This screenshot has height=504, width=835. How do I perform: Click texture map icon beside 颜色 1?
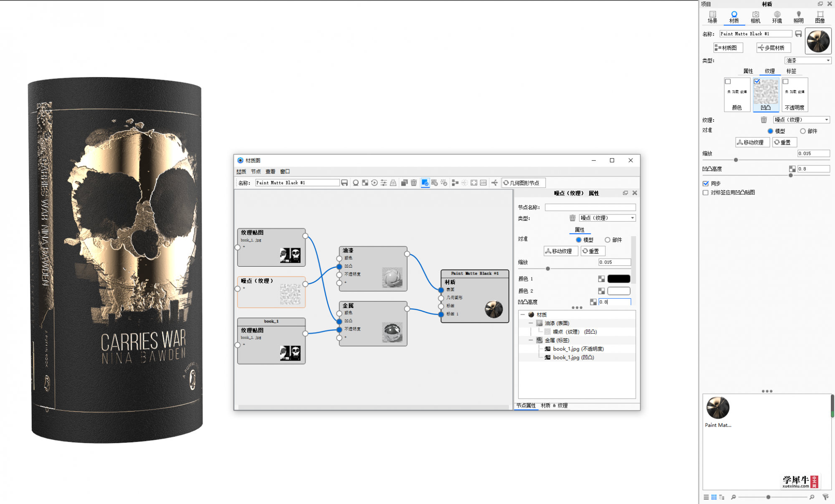(x=601, y=279)
